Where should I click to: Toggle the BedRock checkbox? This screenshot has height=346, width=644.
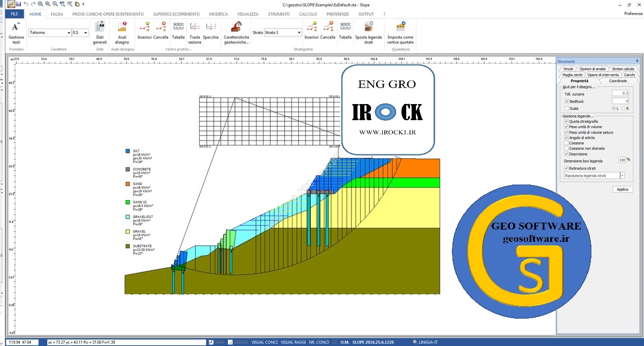coord(567,101)
